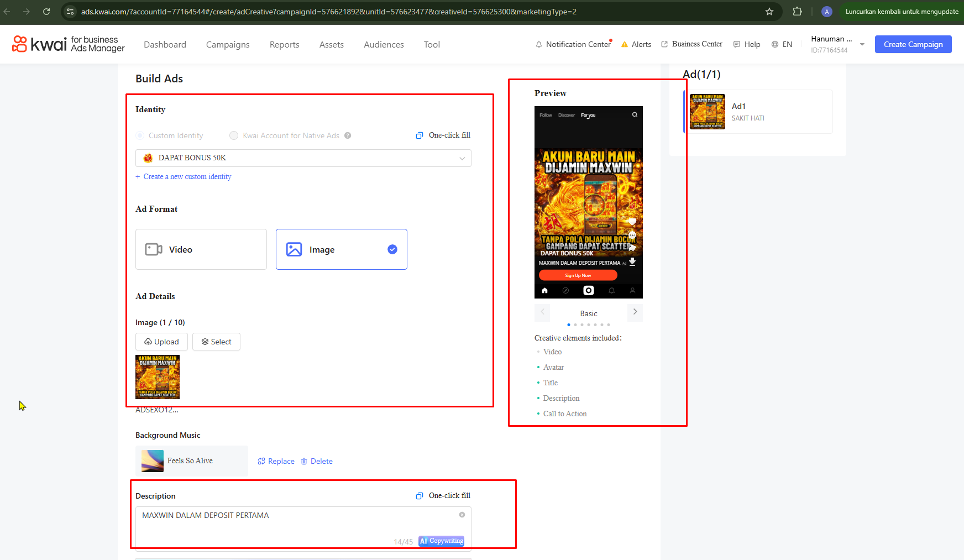Click the Select image button
The image size is (964, 560).
(x=216, y=342)
